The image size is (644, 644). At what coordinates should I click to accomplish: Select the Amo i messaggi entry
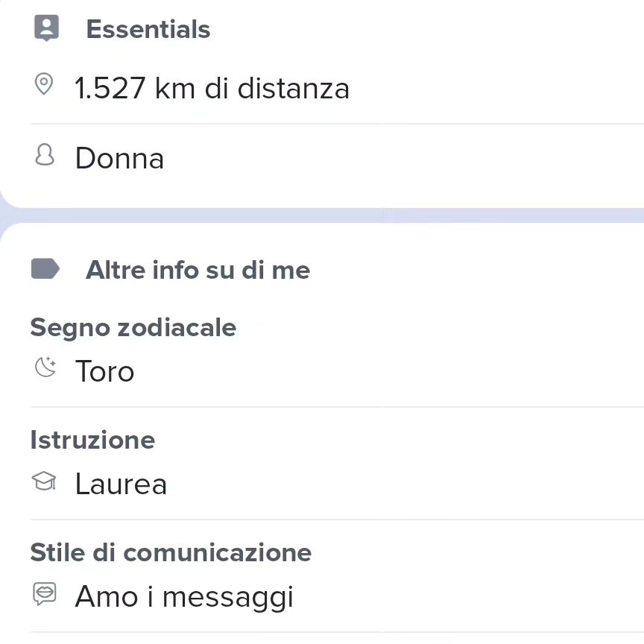tap(184, 598)
